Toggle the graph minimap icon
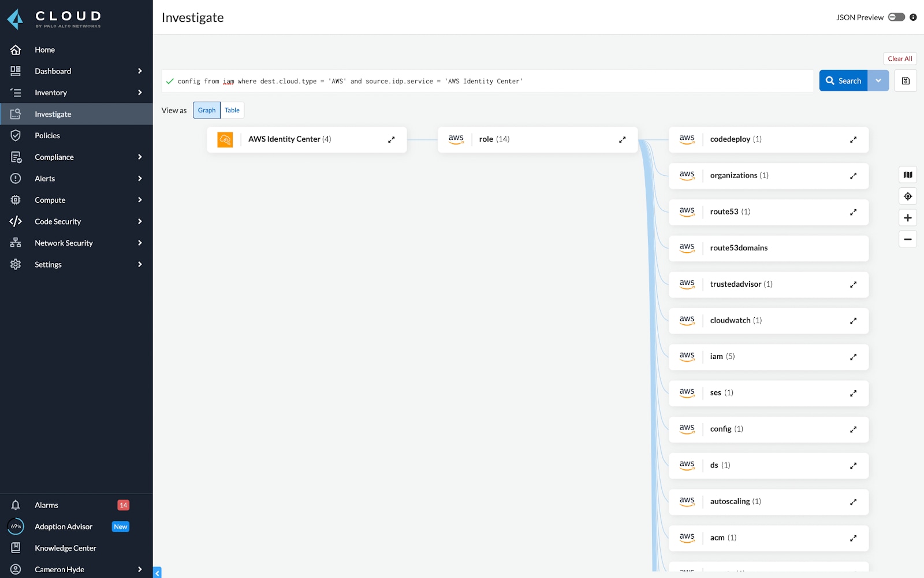Screen dimensions: 924x578 pos(908,175)
